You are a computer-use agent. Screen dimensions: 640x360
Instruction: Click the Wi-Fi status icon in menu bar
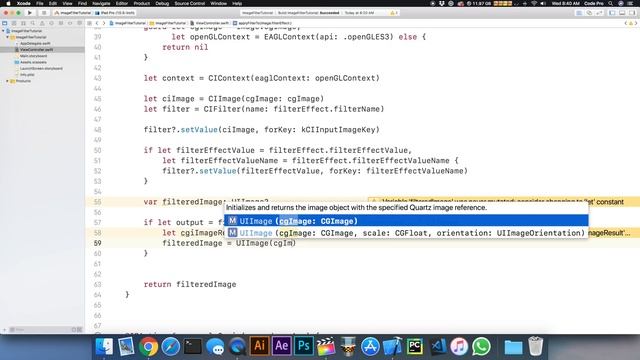click(x=534, y=3)
